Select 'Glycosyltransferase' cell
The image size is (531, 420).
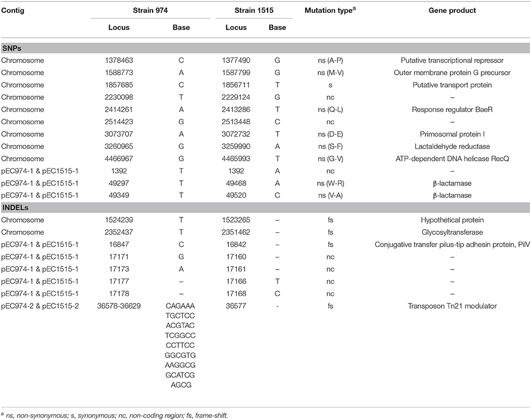coord(452,232)
